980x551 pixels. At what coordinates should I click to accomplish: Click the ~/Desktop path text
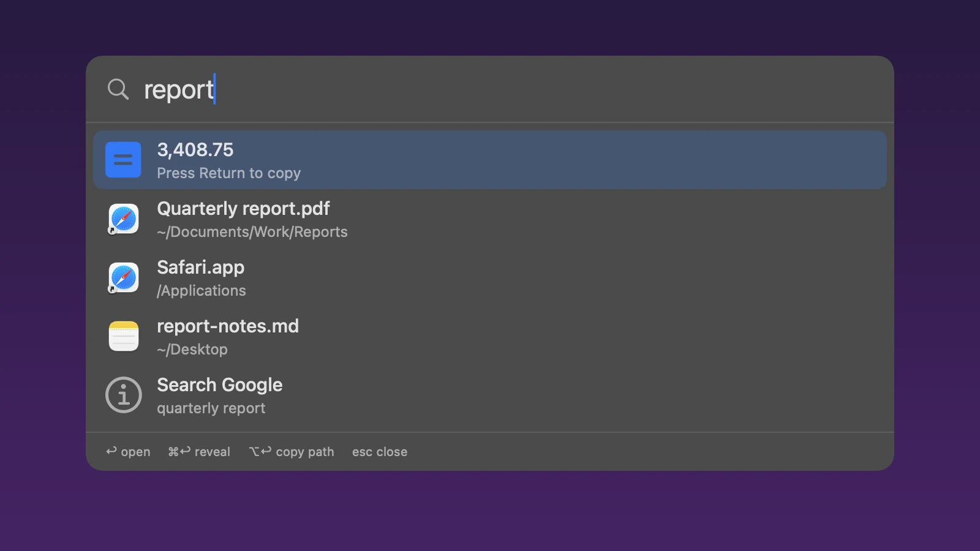click(192, 350)
